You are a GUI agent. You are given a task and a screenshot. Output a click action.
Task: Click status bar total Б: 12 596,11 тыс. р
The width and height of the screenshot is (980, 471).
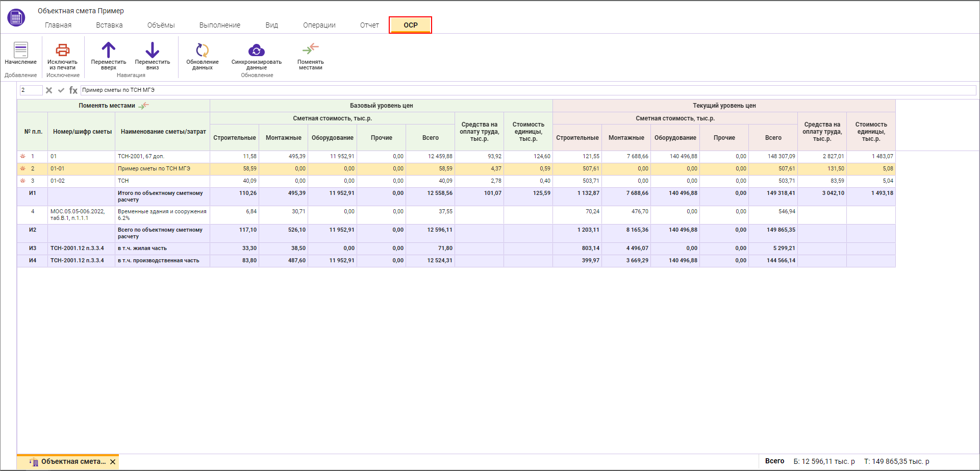pos(824,461)
